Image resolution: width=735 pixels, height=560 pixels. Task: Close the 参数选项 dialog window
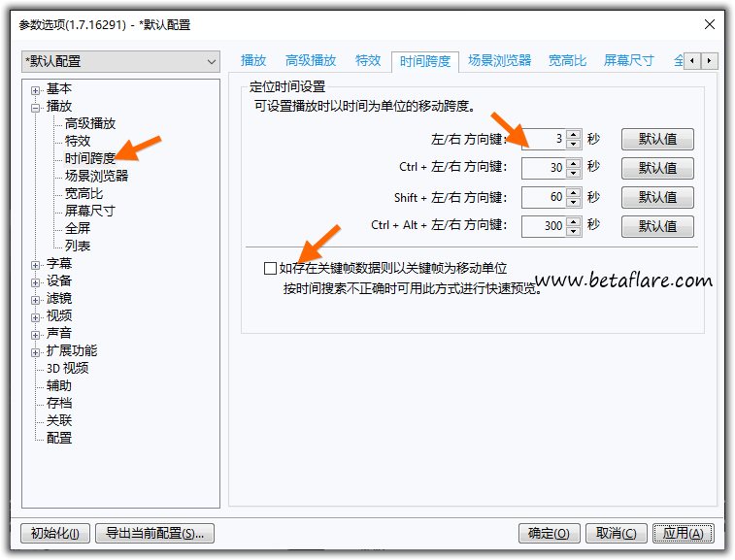[x=710, y=24]
